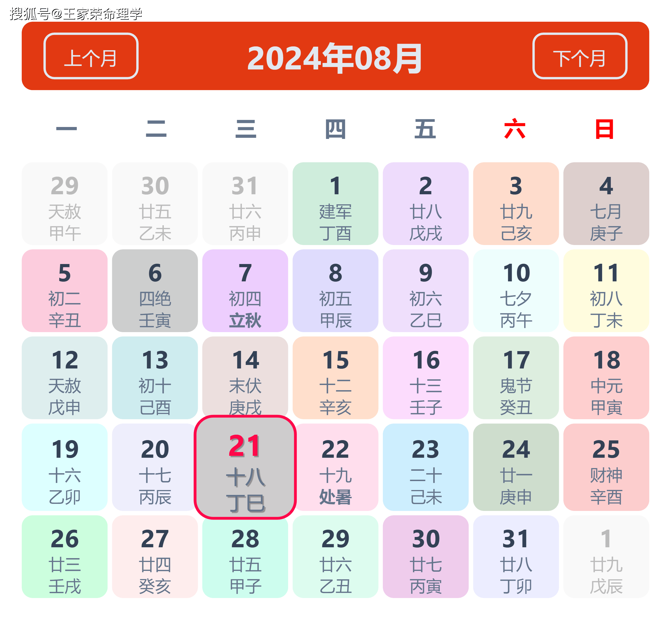
Task: Select August 18 中元 甲寅 cell
Action: 606,378
